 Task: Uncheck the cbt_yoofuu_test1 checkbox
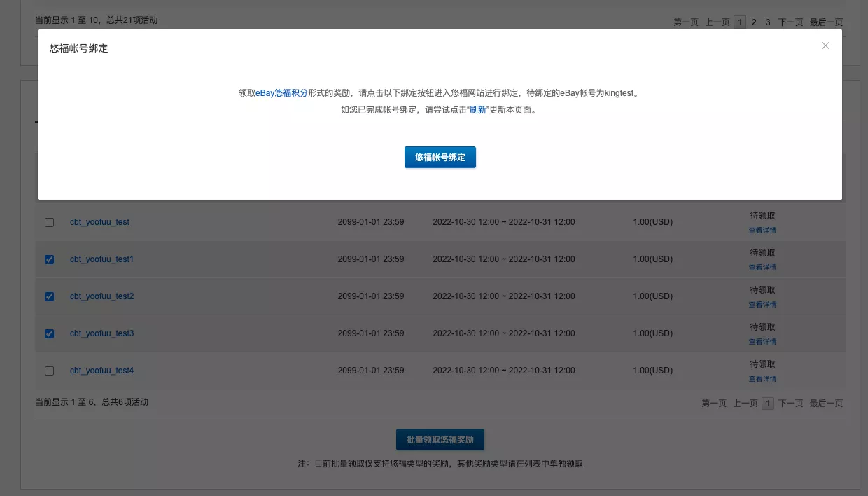pos(49,259)
